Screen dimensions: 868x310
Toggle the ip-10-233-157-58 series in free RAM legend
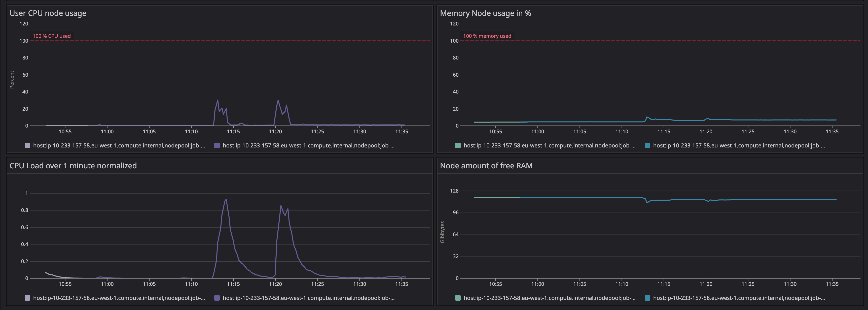[549, 298]
